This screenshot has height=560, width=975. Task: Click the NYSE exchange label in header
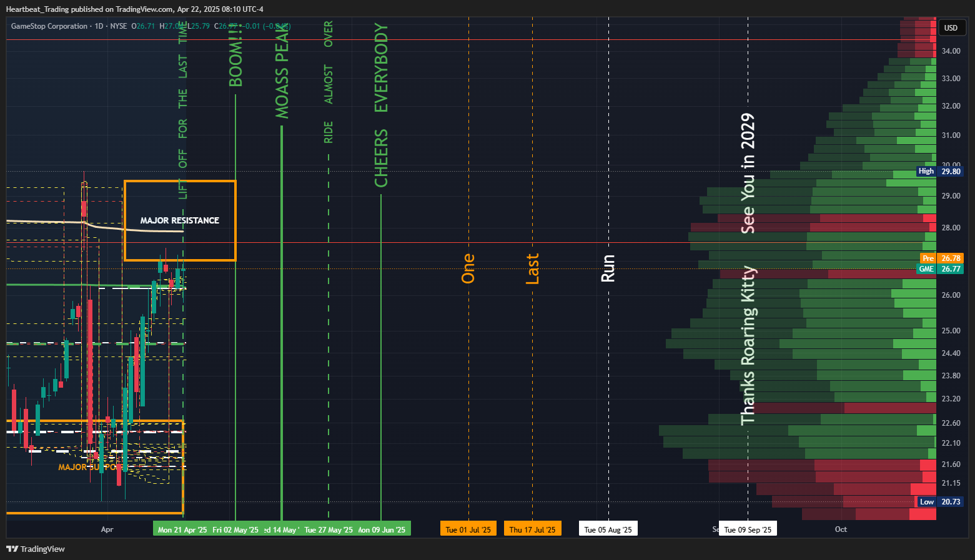pos(118,26)
